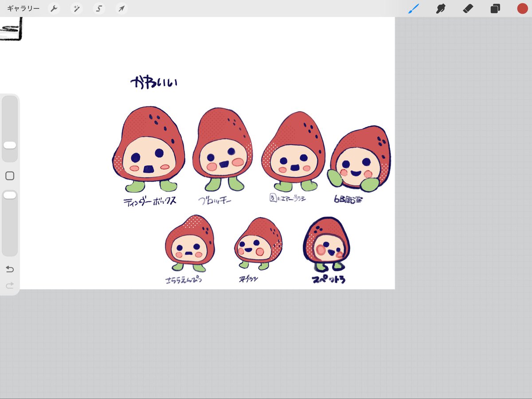Select the Brush paint tool
The height and width of the screenshot is (399, 532).
click(414, 8)
